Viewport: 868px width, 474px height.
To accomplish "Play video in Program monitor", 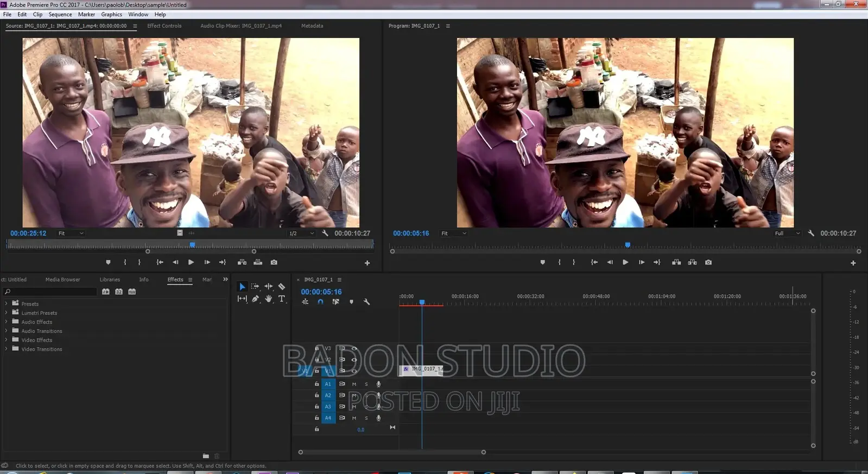I will coord(625,262).
